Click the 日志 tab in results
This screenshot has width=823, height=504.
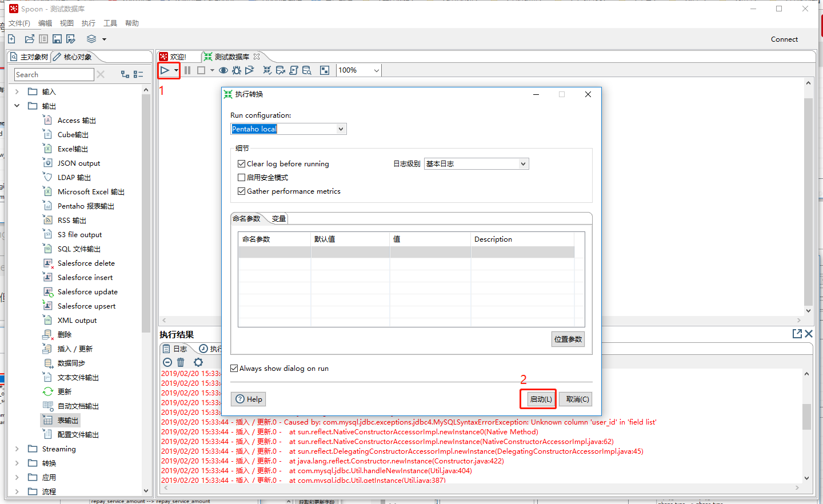point(174,349)
